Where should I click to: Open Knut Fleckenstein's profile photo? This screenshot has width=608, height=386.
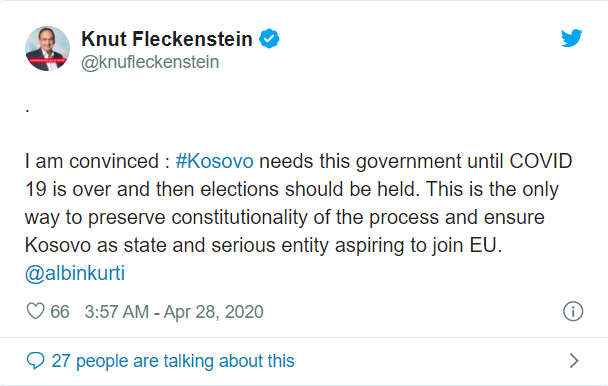pyautogui.click(x=47, y=48)
